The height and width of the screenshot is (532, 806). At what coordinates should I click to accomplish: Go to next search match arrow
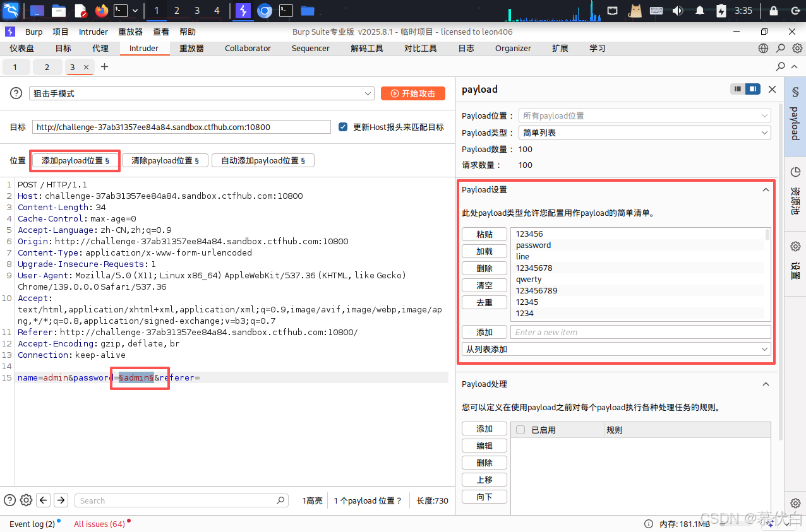tap(61, 500)
